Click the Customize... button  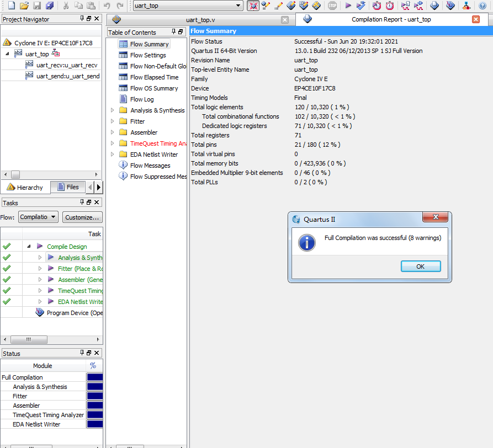(82, 217)
